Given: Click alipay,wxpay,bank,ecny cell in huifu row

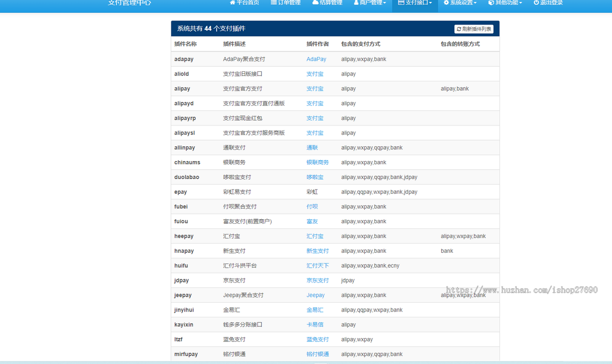Looking at the screenshot, I should 370,266.
